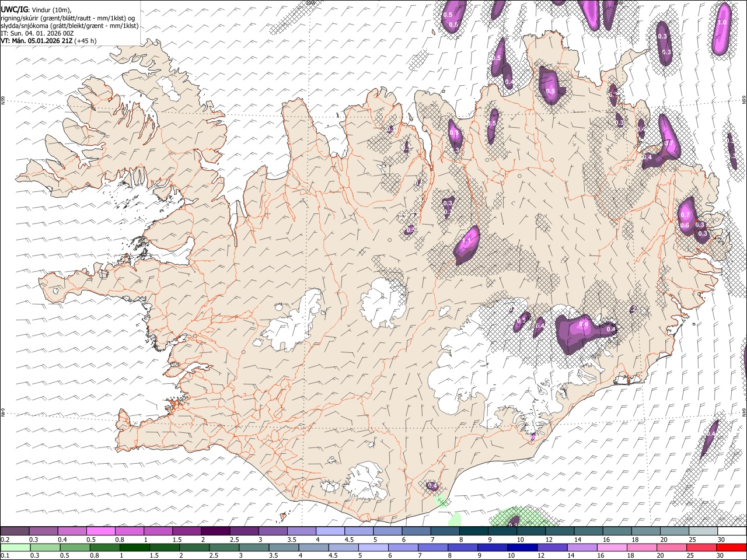
Task: Click the pale green 0.1 rain legend swatch
Action: point(15,547)
